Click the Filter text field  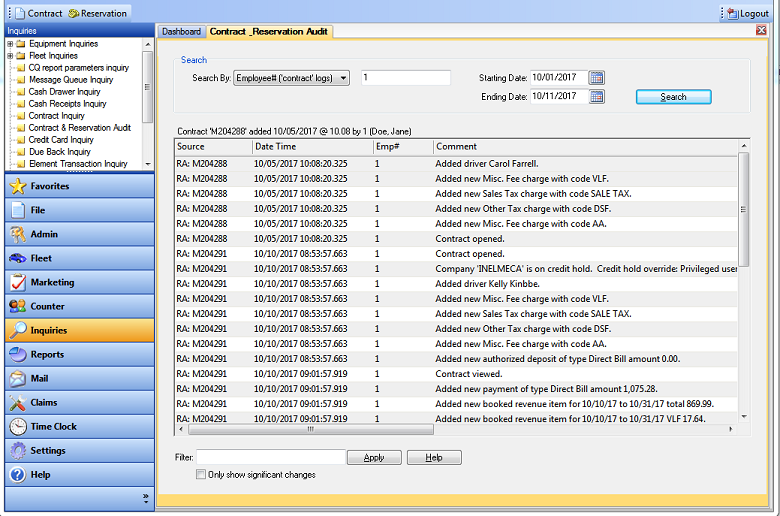point(271,457)
